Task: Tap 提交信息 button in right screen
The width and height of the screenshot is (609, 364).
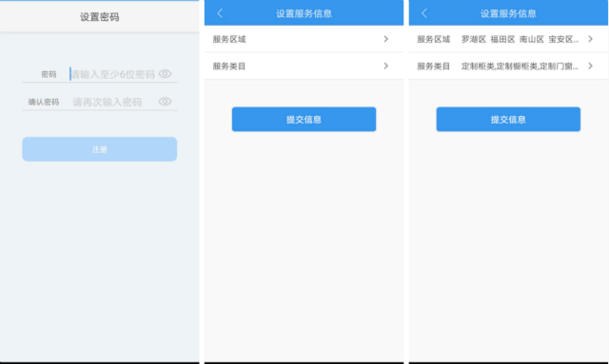Action: (x=508, y=119)
